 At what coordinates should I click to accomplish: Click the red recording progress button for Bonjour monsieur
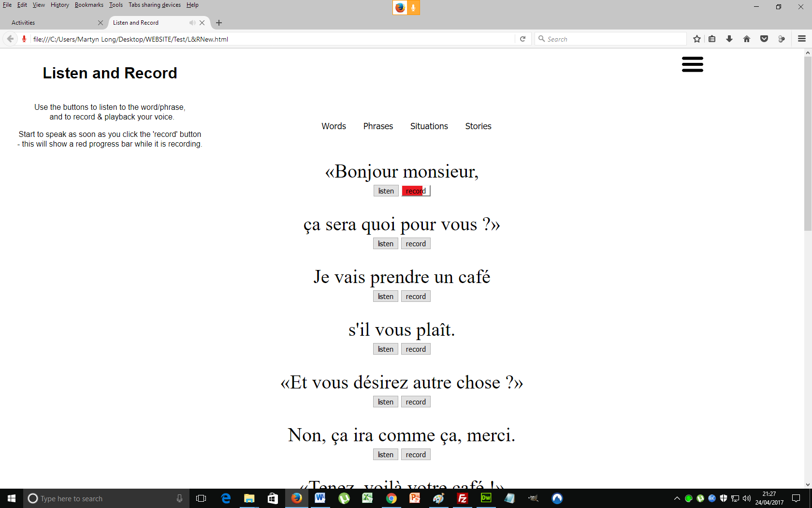pyautogui.click(x=416, y=191)
